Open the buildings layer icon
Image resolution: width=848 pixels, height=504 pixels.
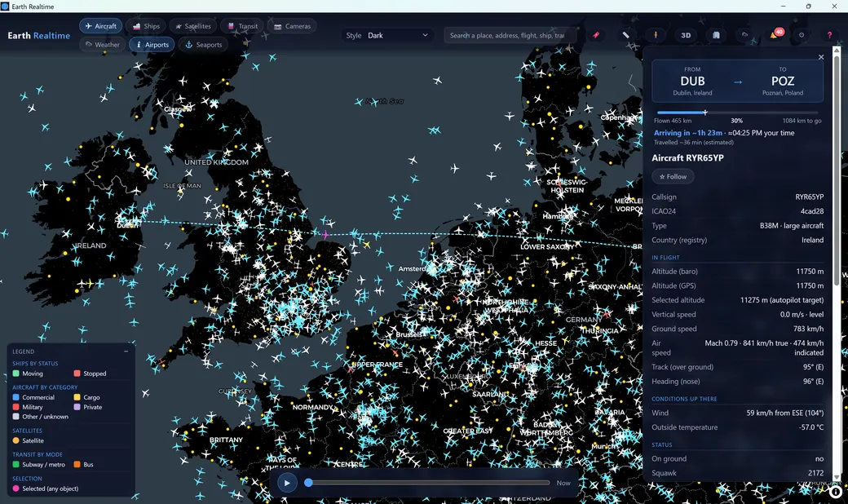[x=716, y=35]
